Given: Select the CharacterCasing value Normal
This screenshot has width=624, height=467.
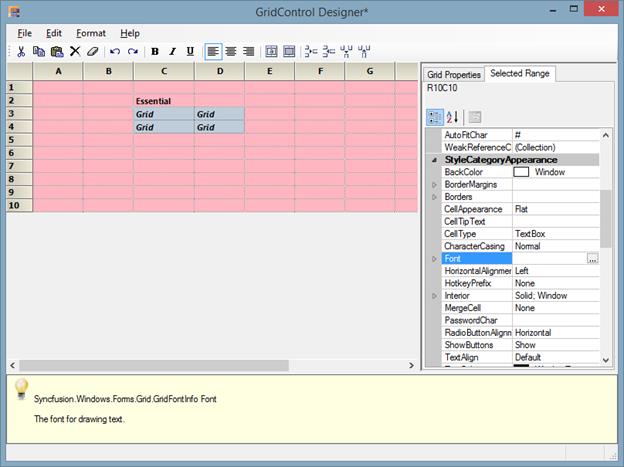Looking at the screenshot, I should tap(556, 246).
